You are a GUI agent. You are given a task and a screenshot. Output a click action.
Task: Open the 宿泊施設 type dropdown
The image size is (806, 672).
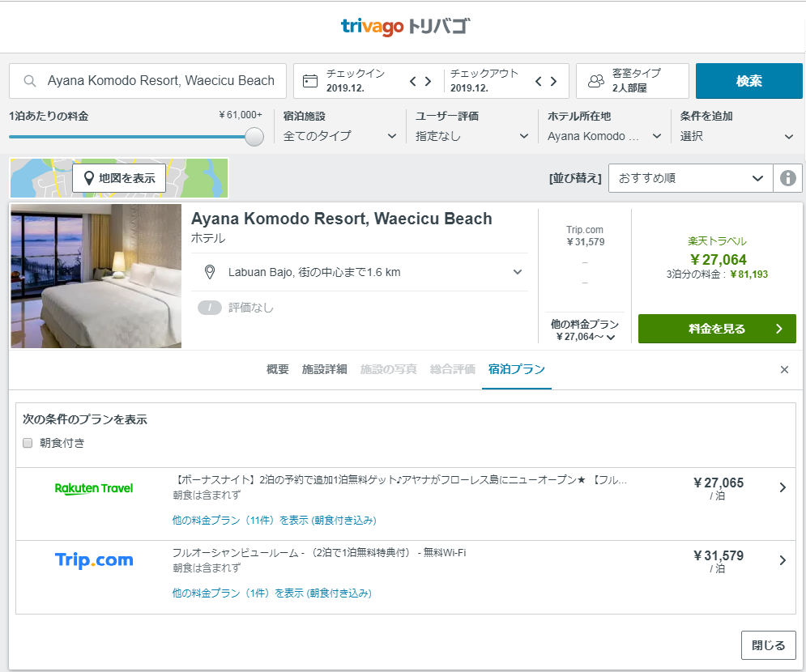click(339, 136)
